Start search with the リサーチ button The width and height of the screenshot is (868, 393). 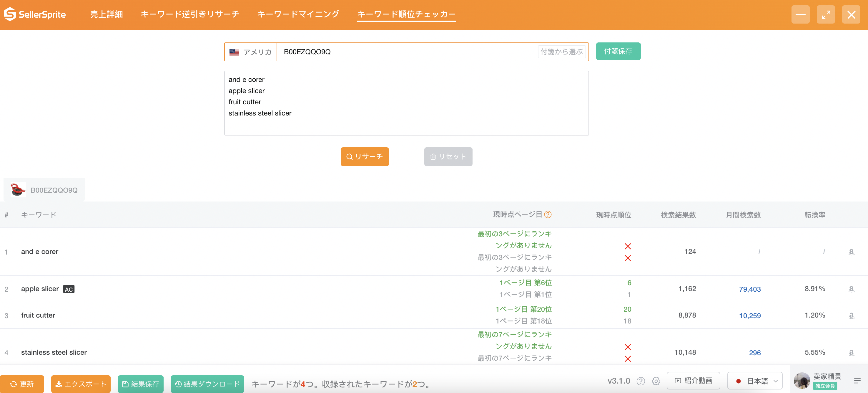click(x=365, y=156)
